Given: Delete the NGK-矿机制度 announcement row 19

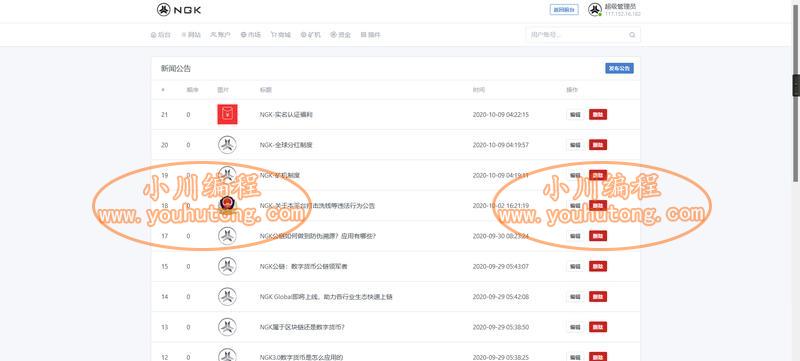Looking at the screenshot, I should [598, 175].
